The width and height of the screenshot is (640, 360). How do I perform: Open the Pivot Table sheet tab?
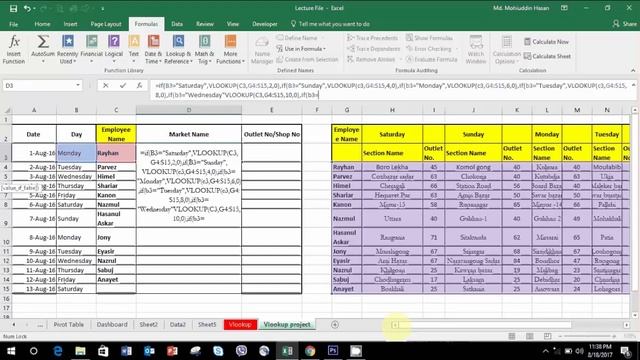click(x=69, y=324)
